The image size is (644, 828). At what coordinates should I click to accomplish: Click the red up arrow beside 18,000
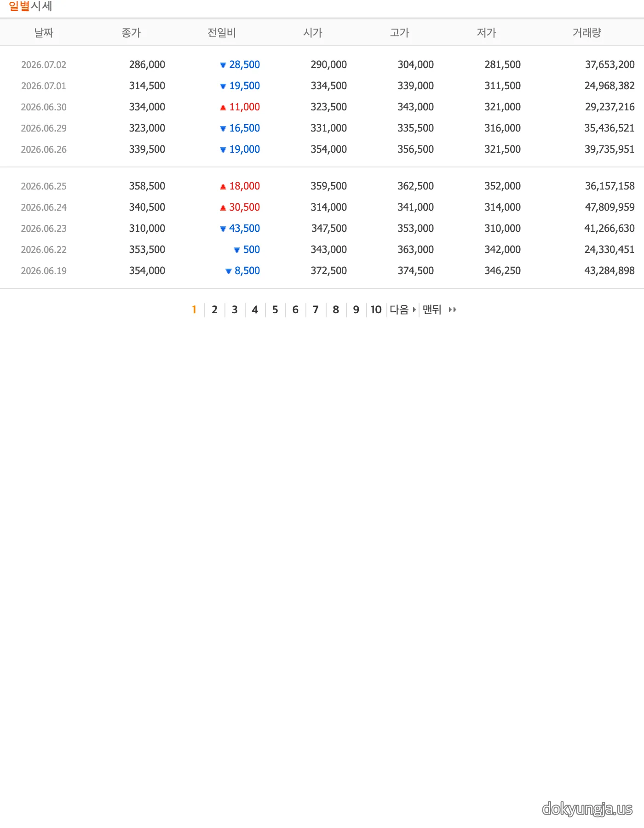[x=223, y=187]
